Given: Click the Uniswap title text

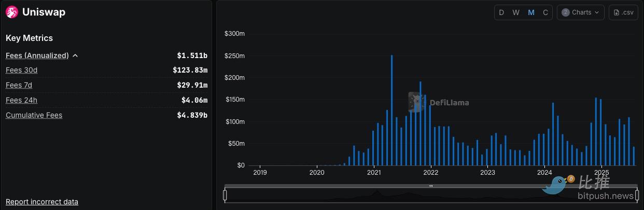Looking at the screenshot, I should pos(44,12).
